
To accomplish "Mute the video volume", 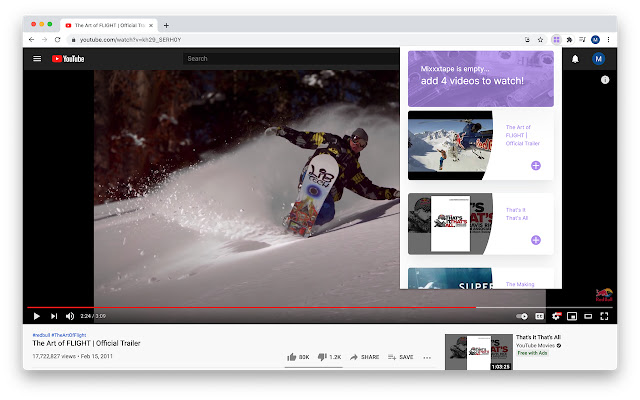I will click(x=70, y=316).
